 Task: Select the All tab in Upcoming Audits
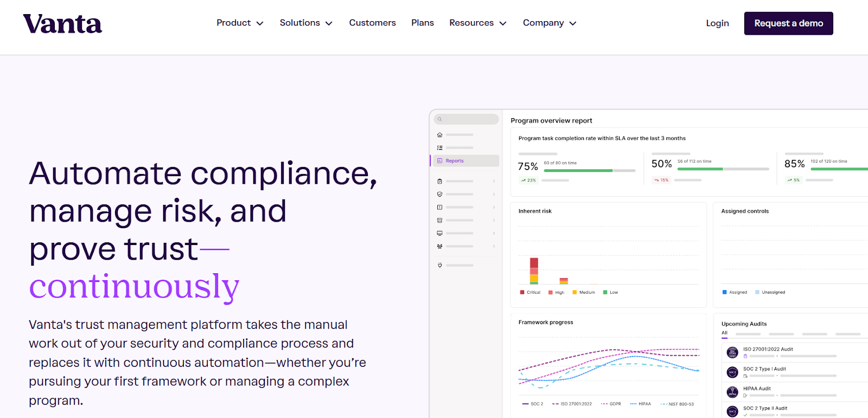725,333
